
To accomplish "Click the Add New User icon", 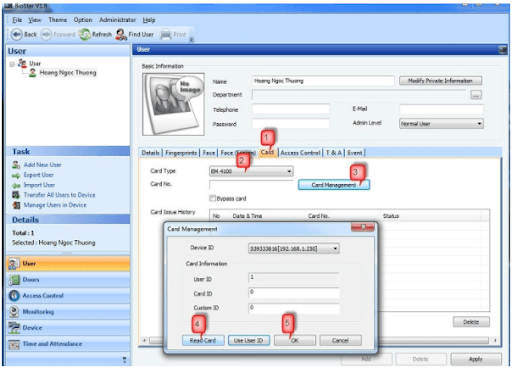I will pyautogui.click(x=16, y=165).
